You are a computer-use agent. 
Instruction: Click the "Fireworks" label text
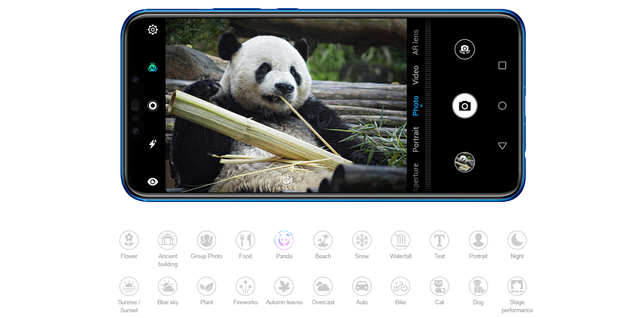point(245,302)
